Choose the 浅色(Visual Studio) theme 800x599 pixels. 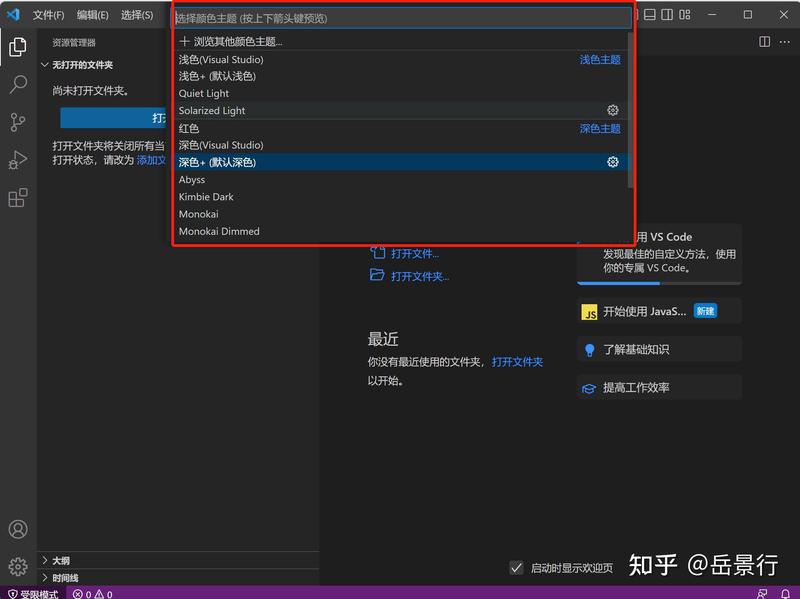tap(402, 59)
